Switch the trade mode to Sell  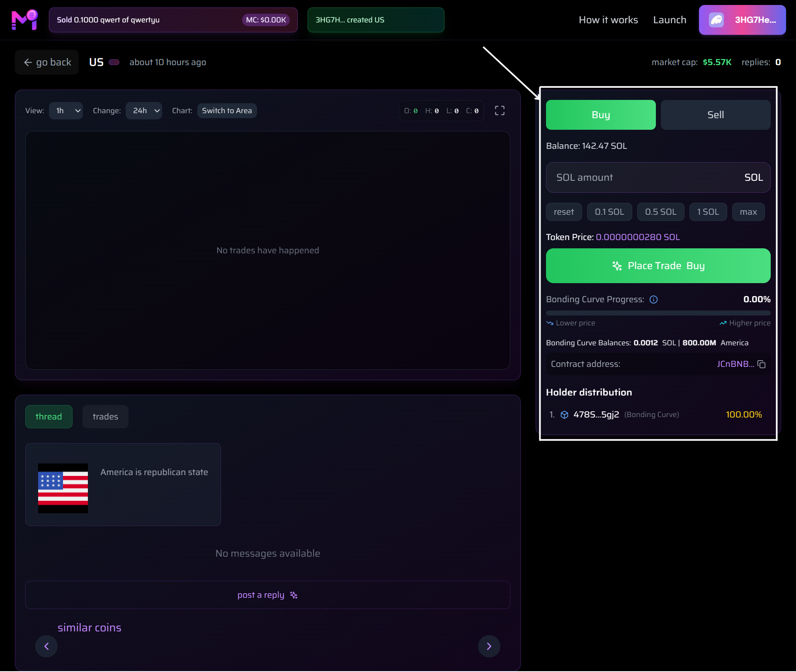point(716,115)
